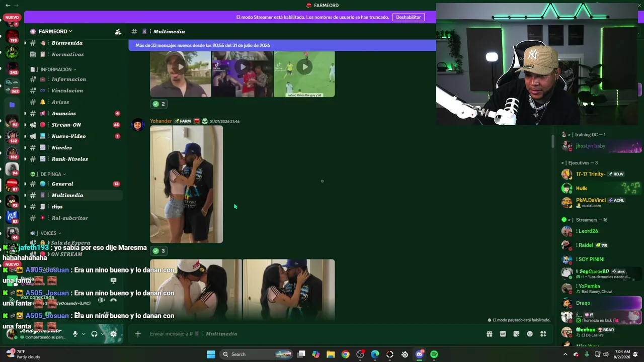Jump to new messages via the blue banner

tap(282, 45)
